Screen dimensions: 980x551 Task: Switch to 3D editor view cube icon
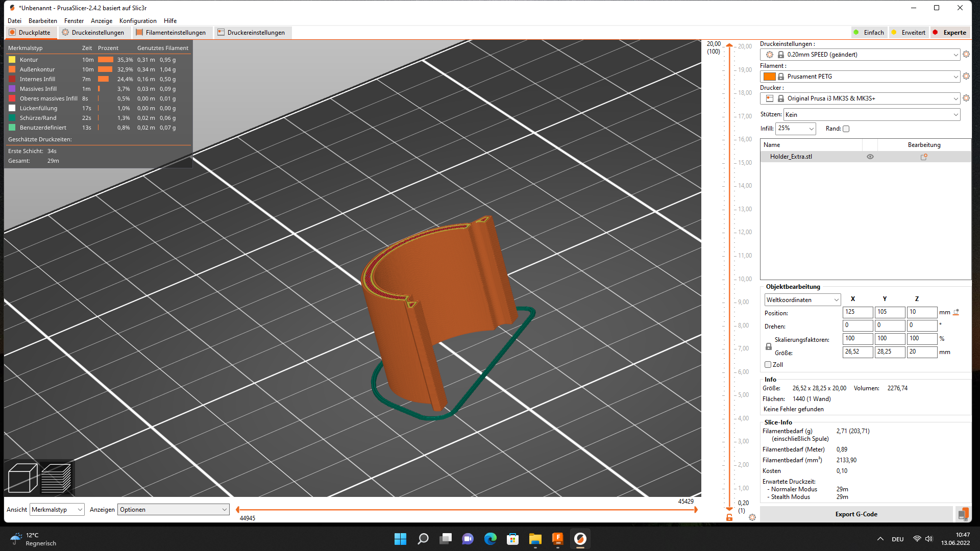click(22, 478)
